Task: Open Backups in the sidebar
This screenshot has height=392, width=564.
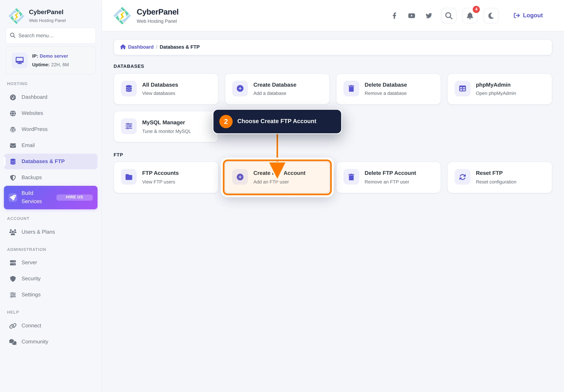Action: tap(51, 177)
